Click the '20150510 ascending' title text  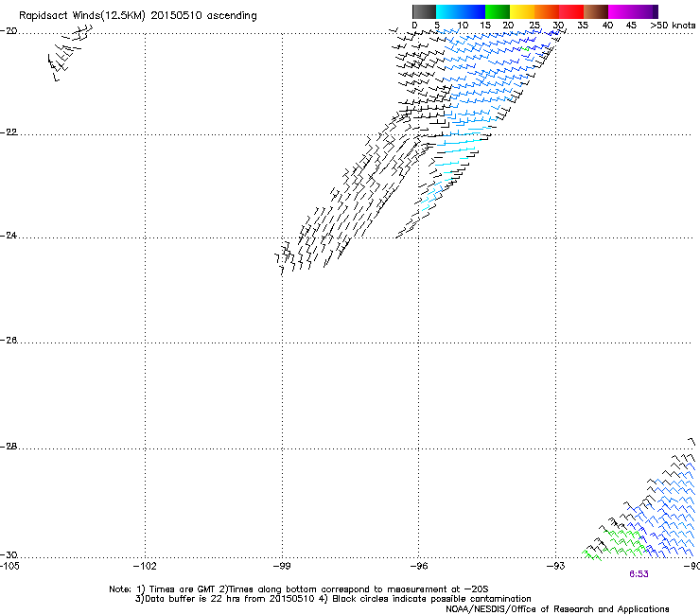coord(203,16)
